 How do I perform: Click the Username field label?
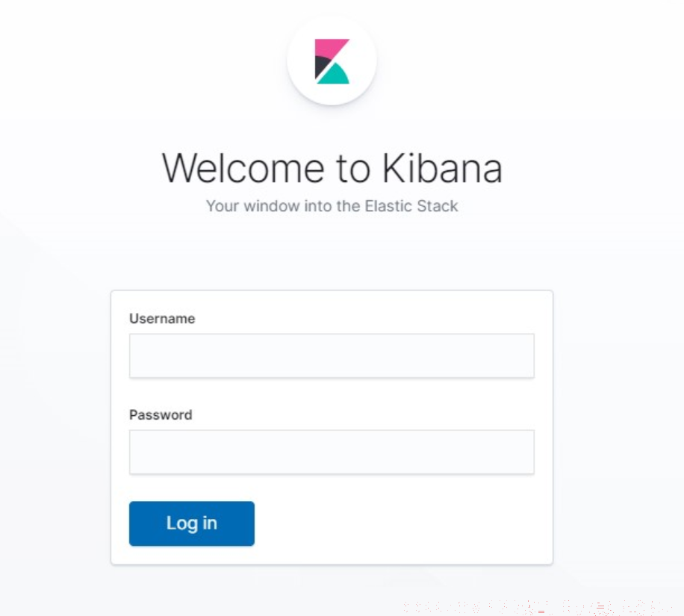(x=162, y=319)
